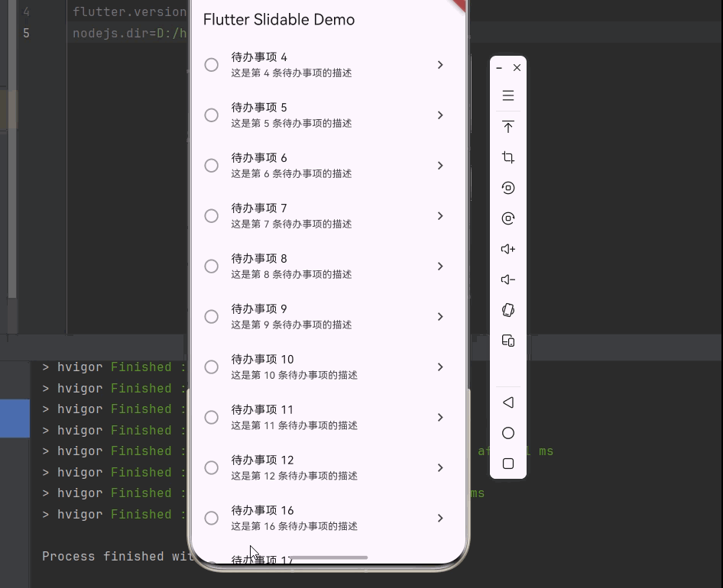Click the shake device icon
This screenshot has height=588, width=723.
click(508, 310)
